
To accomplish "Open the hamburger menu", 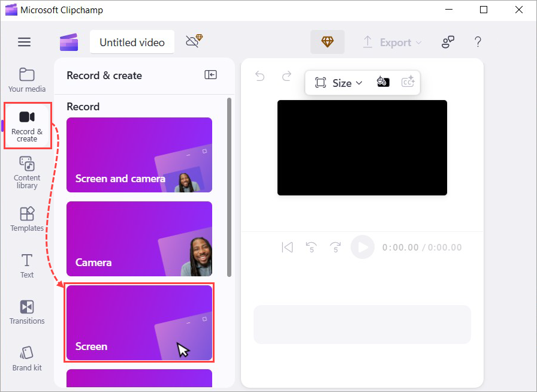I will (x=24, y=42).
